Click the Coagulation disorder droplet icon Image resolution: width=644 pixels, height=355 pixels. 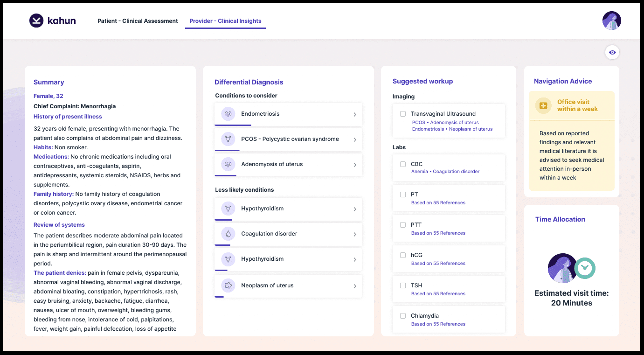228,234
